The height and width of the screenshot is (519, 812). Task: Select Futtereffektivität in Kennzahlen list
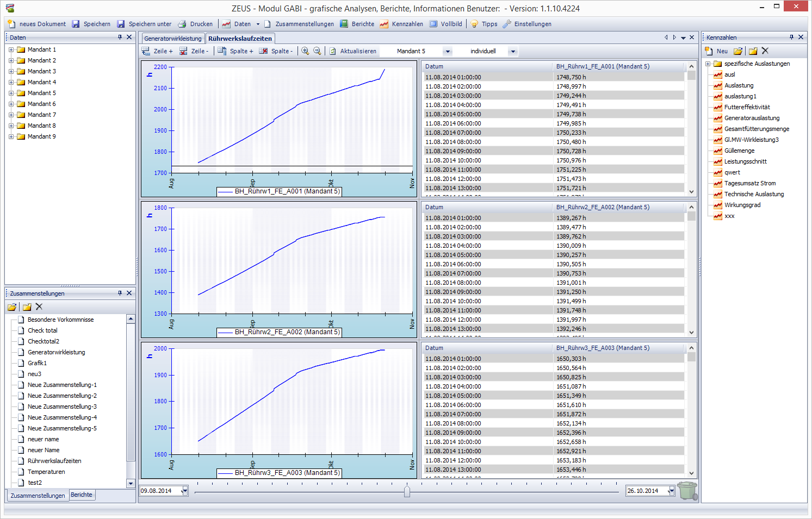pyautogui.click(x=747, y=107)
